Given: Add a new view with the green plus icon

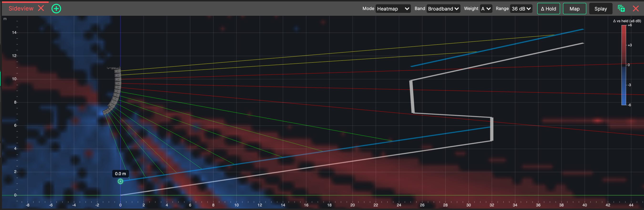Looking at the screenshot, I should (56, 9).
